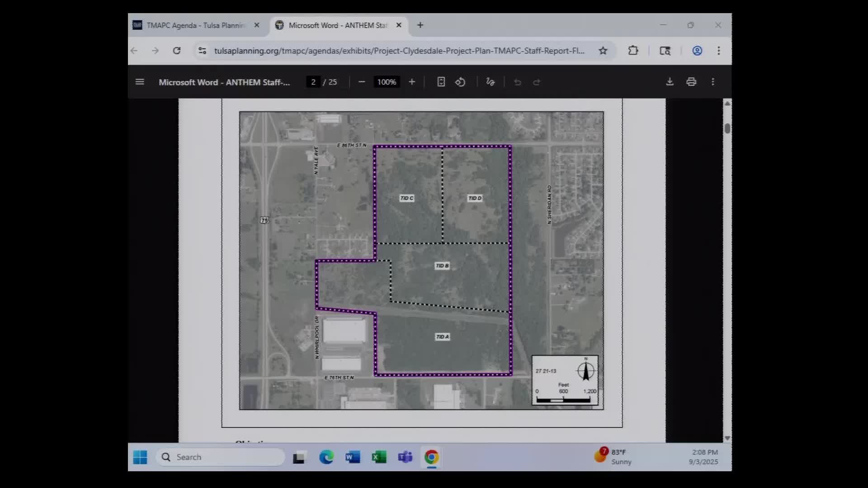Close the TMAPC Agenda tab
868x488 pixels.
tap(257, 25)
